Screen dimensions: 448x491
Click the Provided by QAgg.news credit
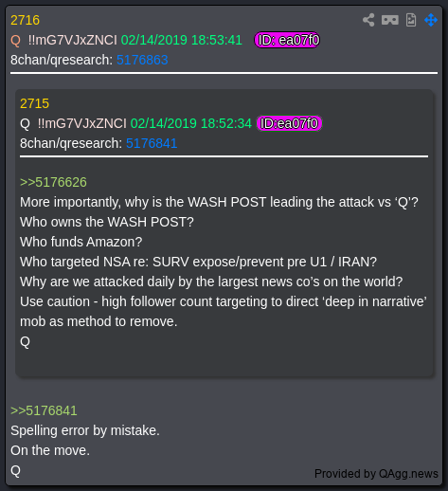point(376,474)
